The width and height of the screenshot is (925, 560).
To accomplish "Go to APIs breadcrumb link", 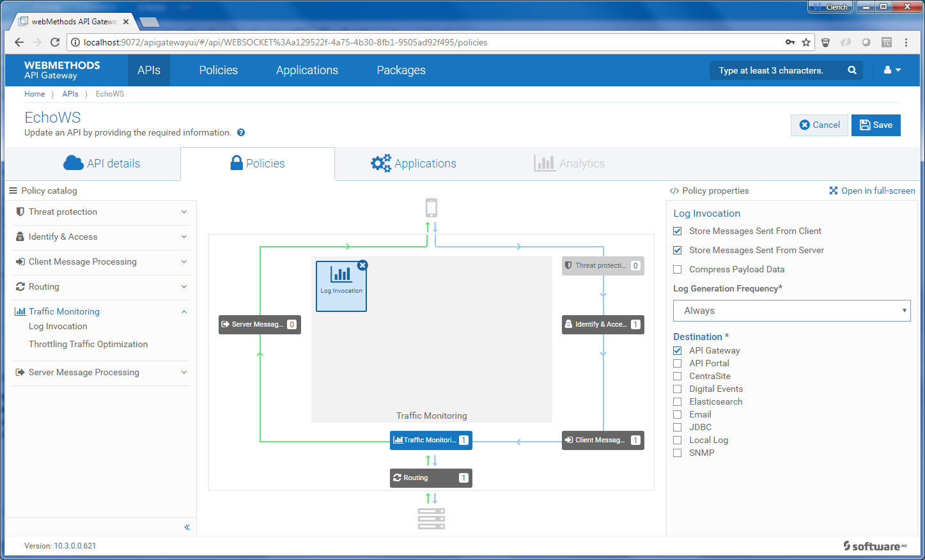I will (70, 94).
